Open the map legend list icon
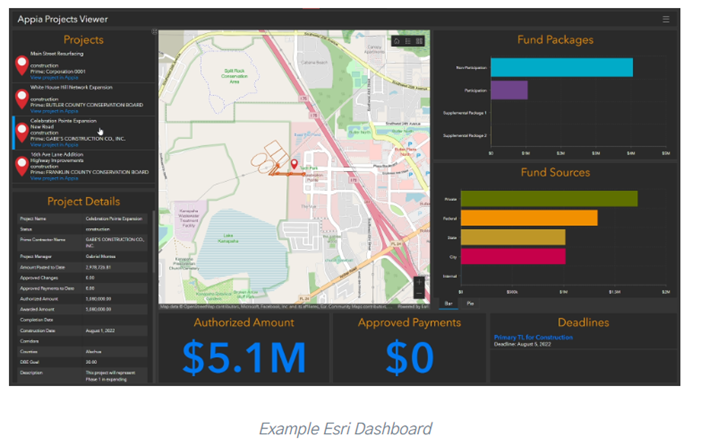 409,41
